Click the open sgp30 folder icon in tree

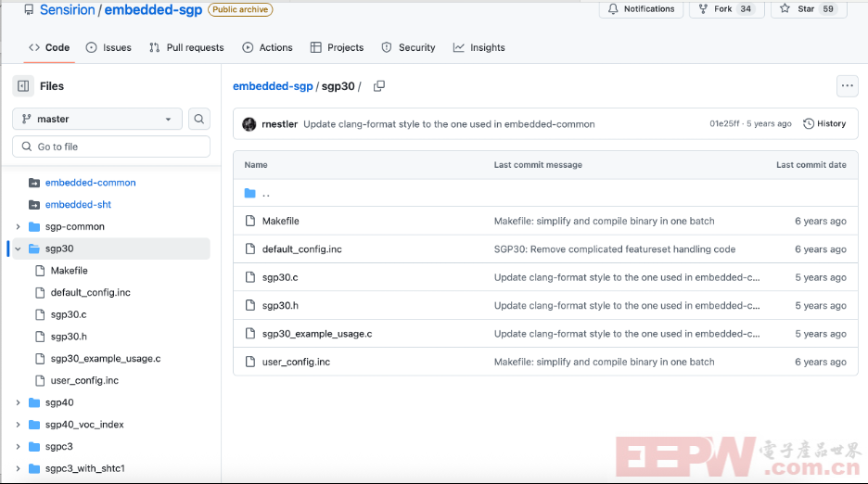(34, 248)
